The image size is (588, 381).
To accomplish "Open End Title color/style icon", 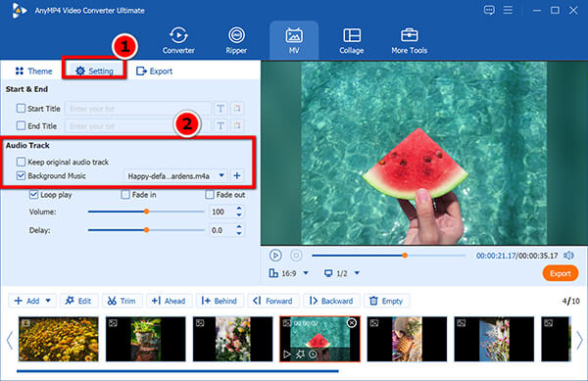I will (x=237, y=126).
